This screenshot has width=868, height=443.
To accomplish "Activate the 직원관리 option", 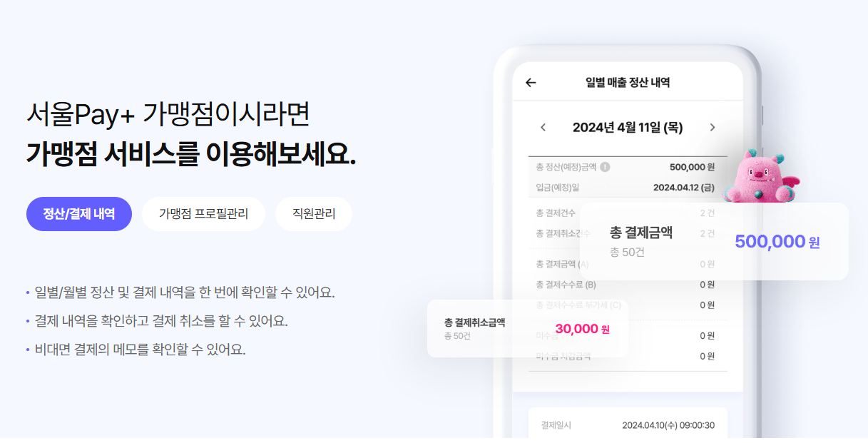I will click(x=313, y=214).
